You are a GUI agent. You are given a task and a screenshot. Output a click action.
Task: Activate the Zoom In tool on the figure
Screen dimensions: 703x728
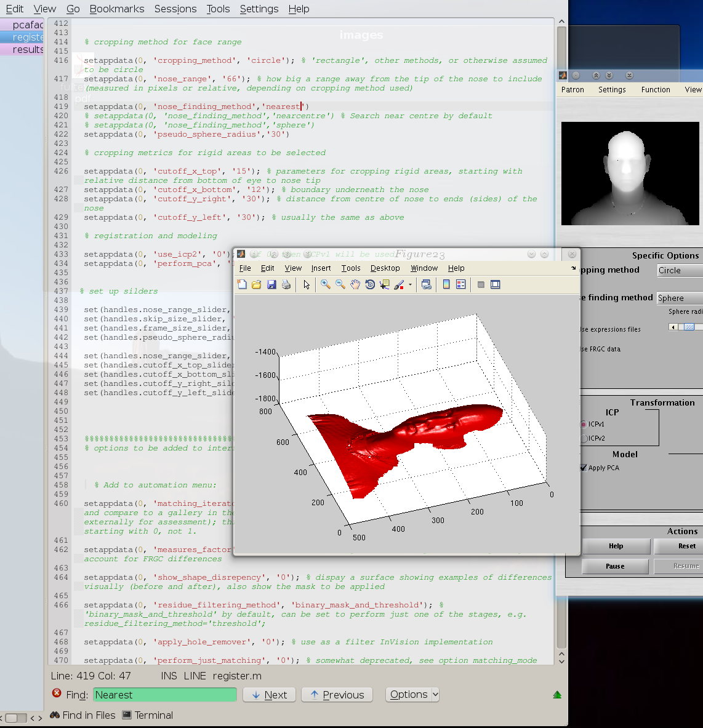[x=324, y=284]
